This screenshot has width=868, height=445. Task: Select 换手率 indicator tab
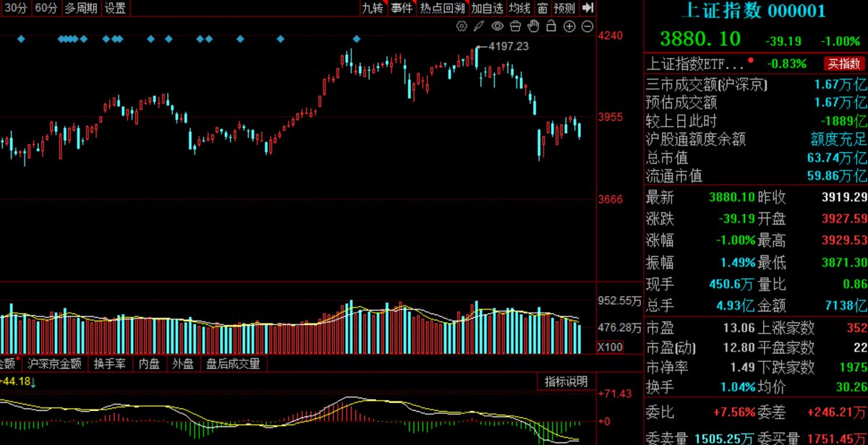pyautogui.click(x=110, y=363)
